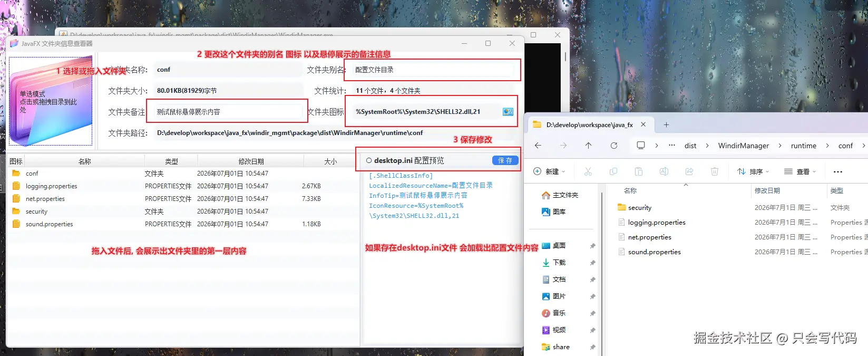Click the 文件夹别名 input field
The width and height of the screenshot is (868, 356).
[x=432, y=70]
